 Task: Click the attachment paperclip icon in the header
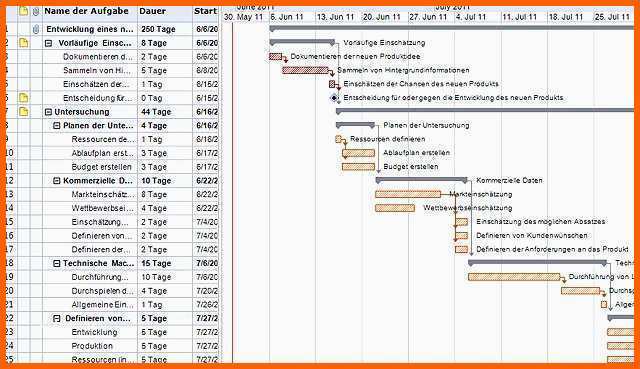click(36, 11)
